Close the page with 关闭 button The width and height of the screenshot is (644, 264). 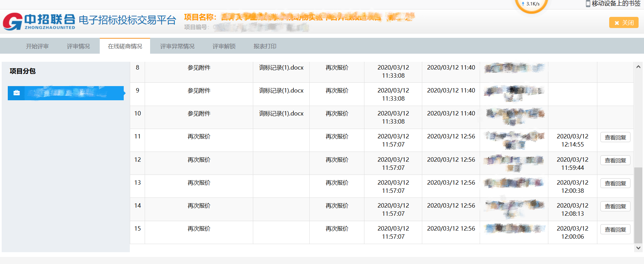[624, 23]
